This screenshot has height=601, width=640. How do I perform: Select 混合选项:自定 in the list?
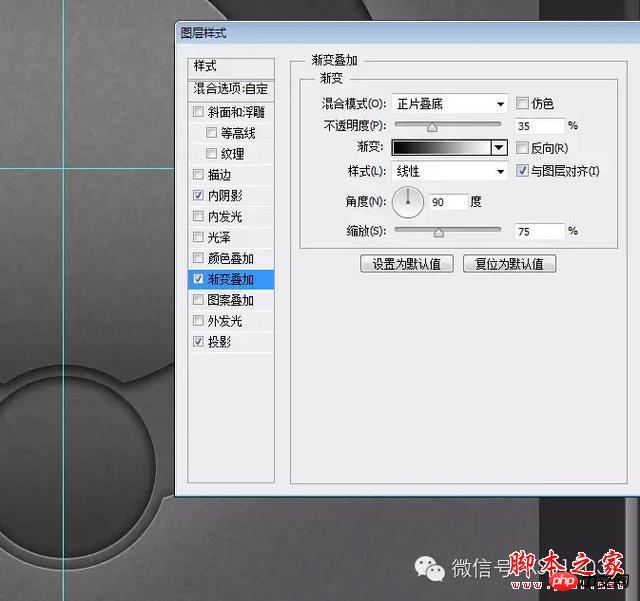231,89
